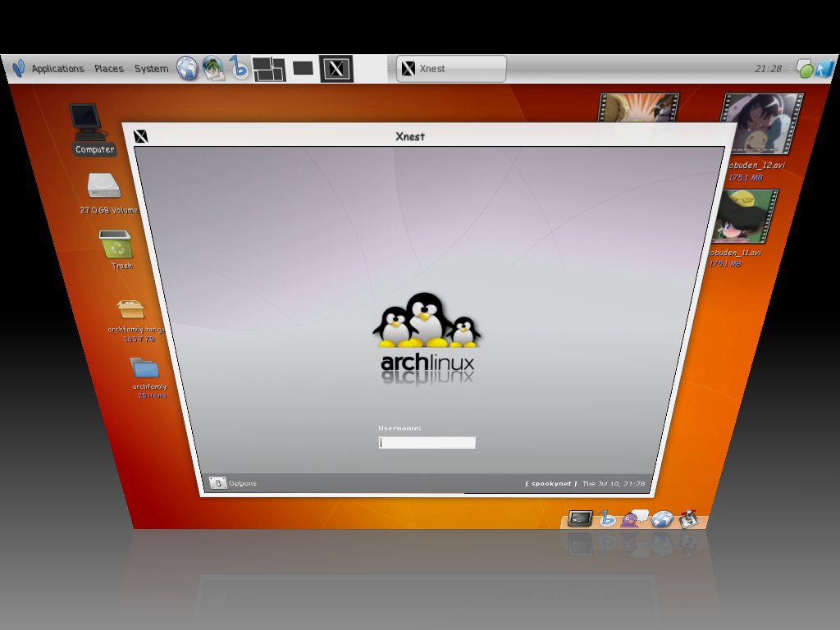Screen dimensions: 840x630
Task: Click the overlapping windows icon in top panel
Action: pos(269,69)
